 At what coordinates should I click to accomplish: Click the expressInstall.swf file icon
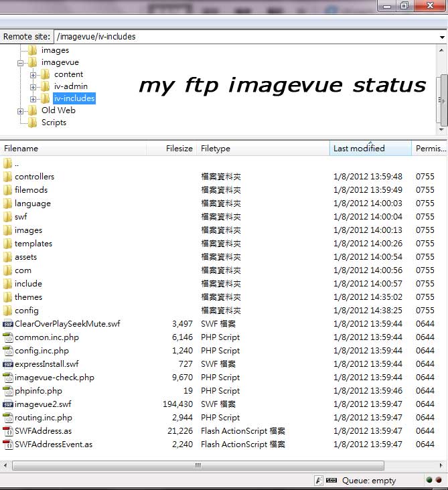click(x=8, y=364)
